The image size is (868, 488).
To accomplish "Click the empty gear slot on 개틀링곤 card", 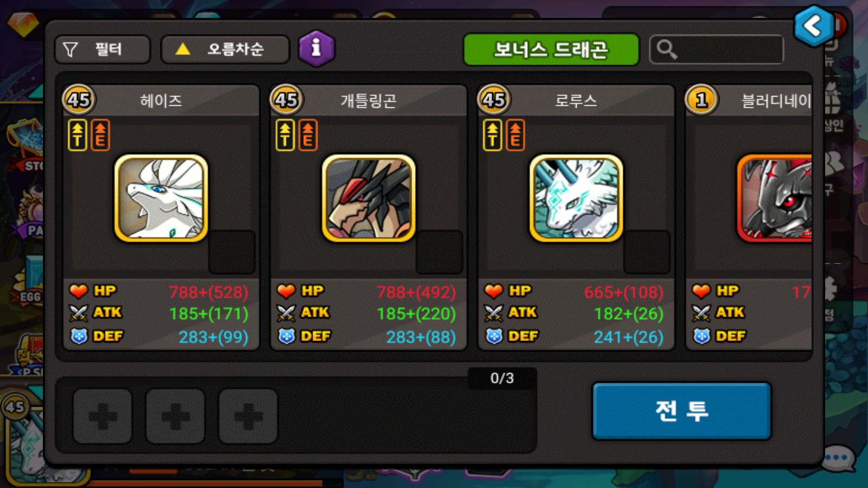I will tap(439, 252).
